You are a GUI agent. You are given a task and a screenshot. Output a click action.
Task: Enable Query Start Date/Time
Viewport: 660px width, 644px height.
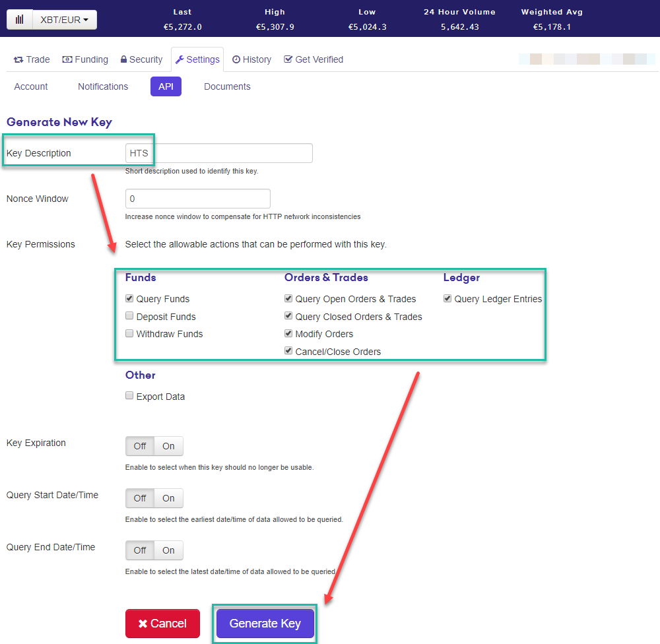(168, 498)
